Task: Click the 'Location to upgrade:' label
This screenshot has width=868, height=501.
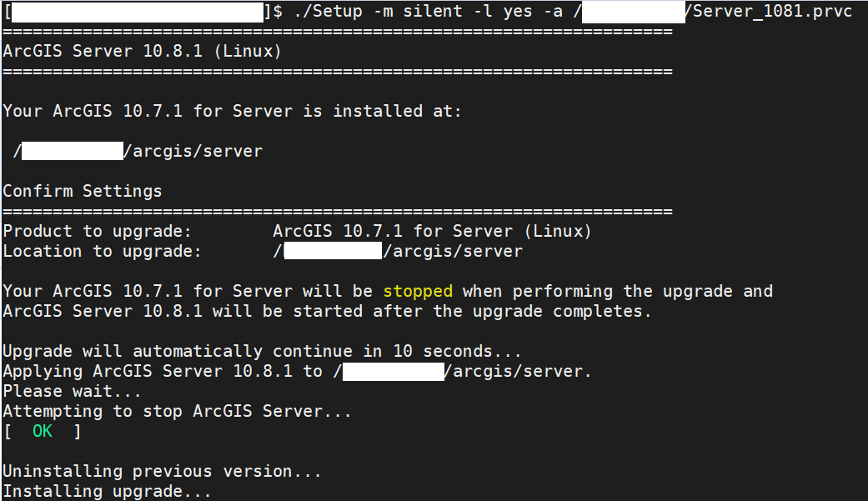Action: click(x=103, y=252)
